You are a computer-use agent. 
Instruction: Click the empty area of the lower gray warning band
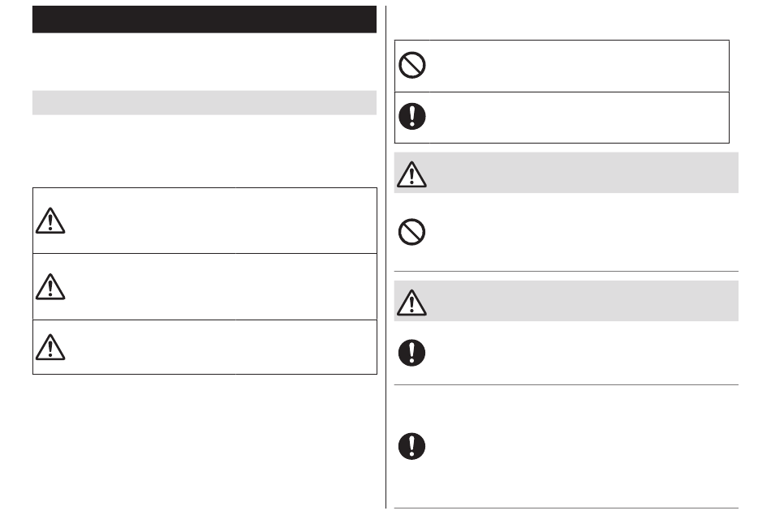coord(584,301)
